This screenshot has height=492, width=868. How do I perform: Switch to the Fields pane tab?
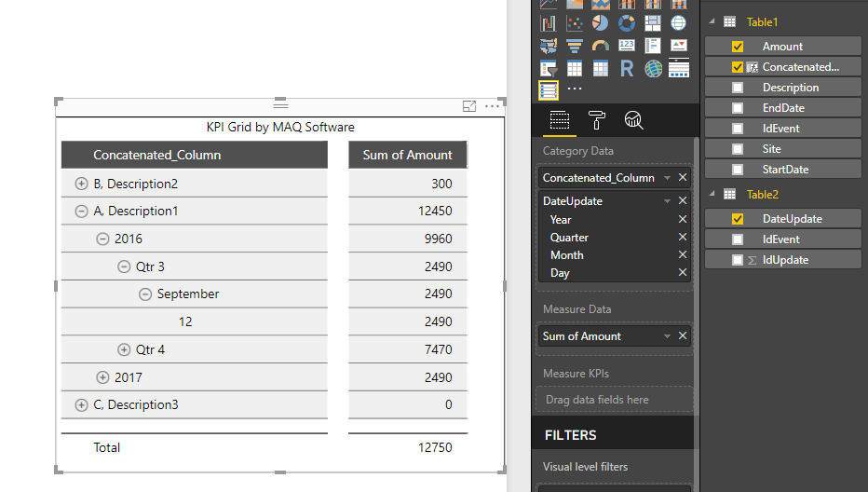[x=559, y=119]
